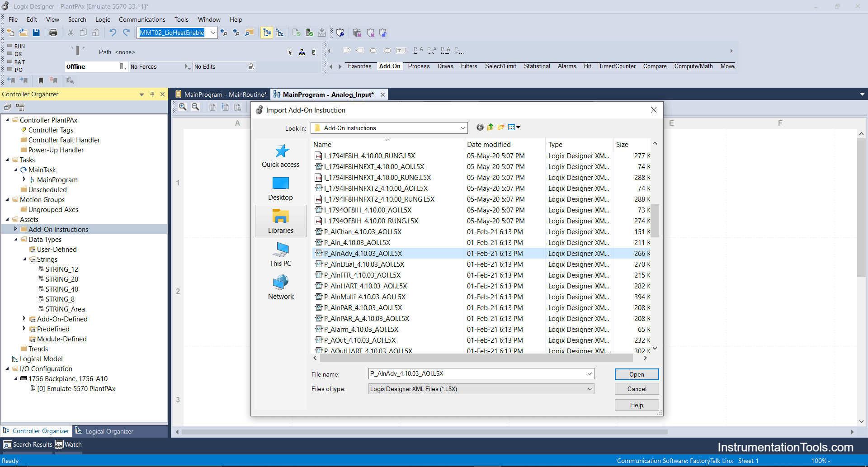
Task: Click the Cancel button in dialog
Action: pyautogui.click(x=637, y=389)
